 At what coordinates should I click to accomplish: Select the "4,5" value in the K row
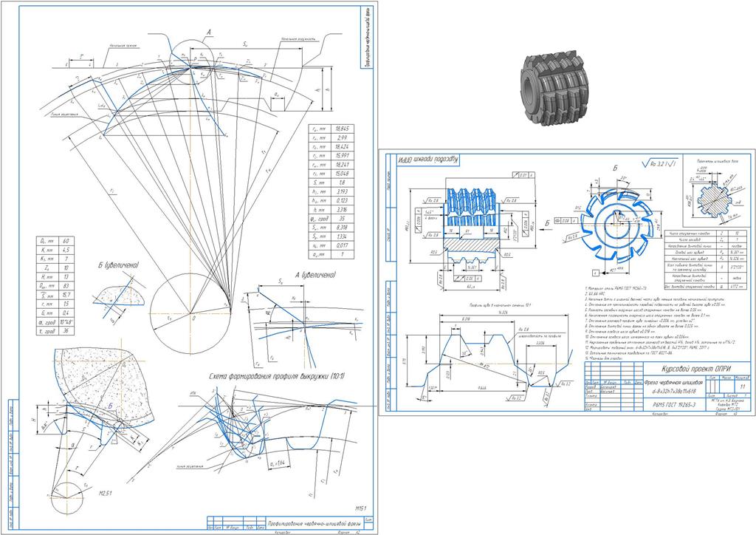pos(66,250)
